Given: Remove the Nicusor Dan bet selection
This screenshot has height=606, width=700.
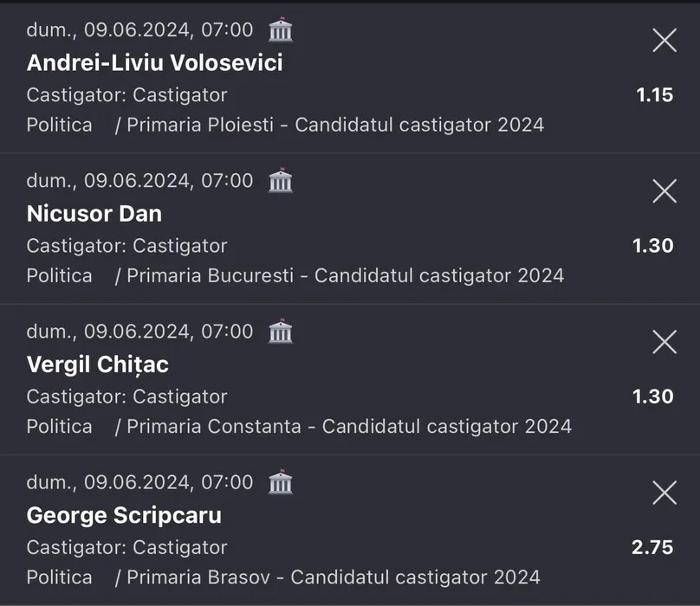Looking at the screenshot, I should pos(664,190).
